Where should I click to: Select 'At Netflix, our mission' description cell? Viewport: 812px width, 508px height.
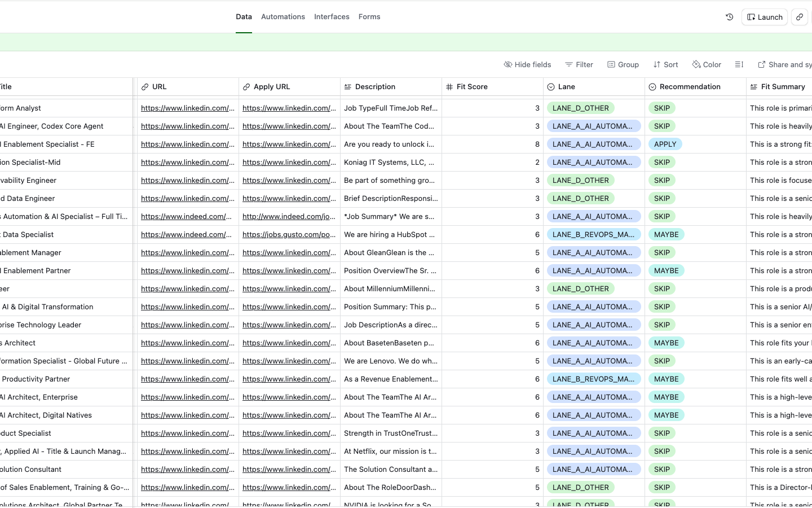click(x=391, y=451)
